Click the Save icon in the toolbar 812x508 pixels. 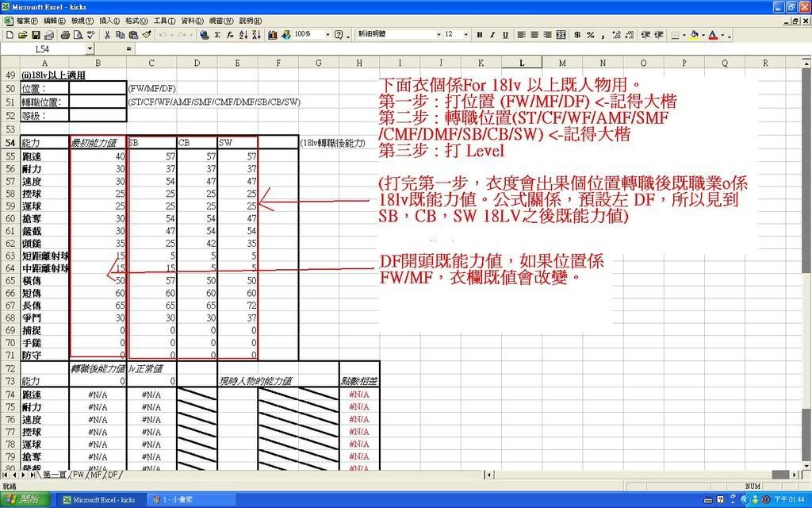coord(36,35)
